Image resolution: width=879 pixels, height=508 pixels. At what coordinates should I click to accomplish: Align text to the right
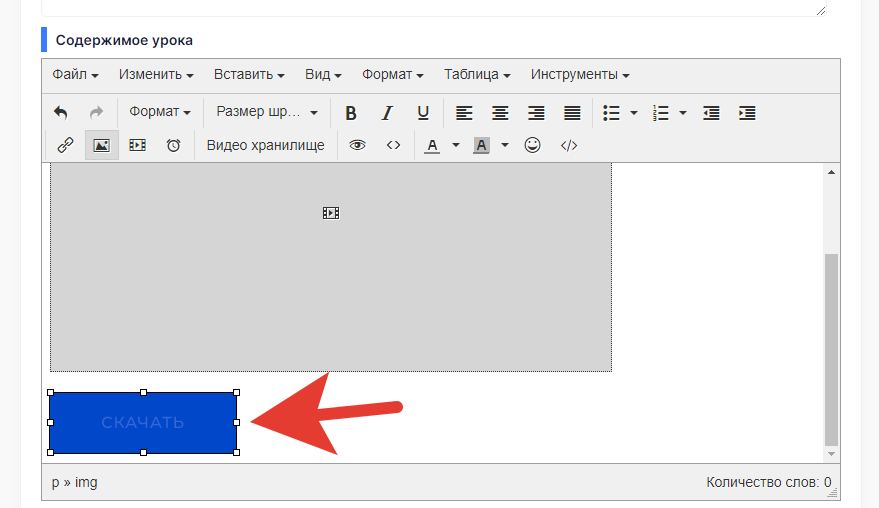pyautogui.click(x=536, y=113)
